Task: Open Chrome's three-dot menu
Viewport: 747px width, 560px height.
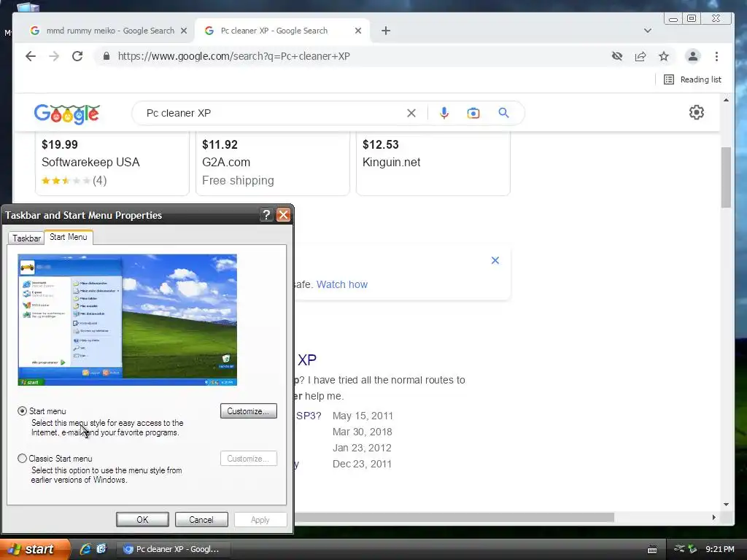Action: (716, 56)
